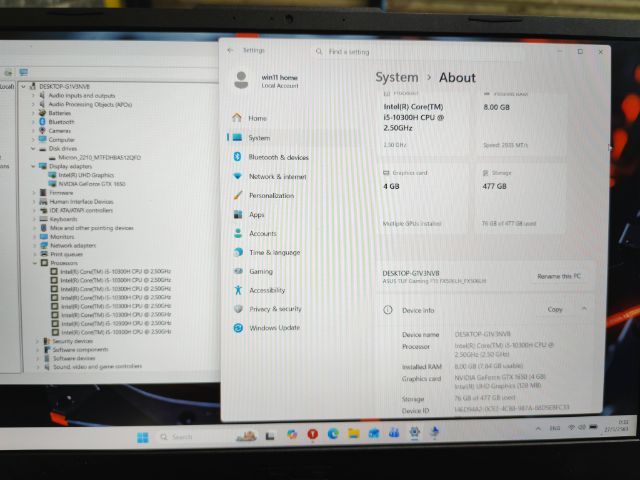Open Accounts settings page
Screen dimensions: 640x480
pyautogui.click(x=263, y=233)
